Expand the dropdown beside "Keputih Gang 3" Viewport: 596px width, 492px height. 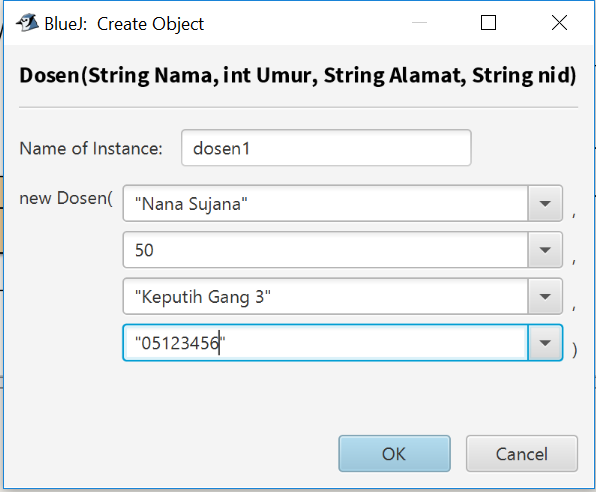coord(545,296)
